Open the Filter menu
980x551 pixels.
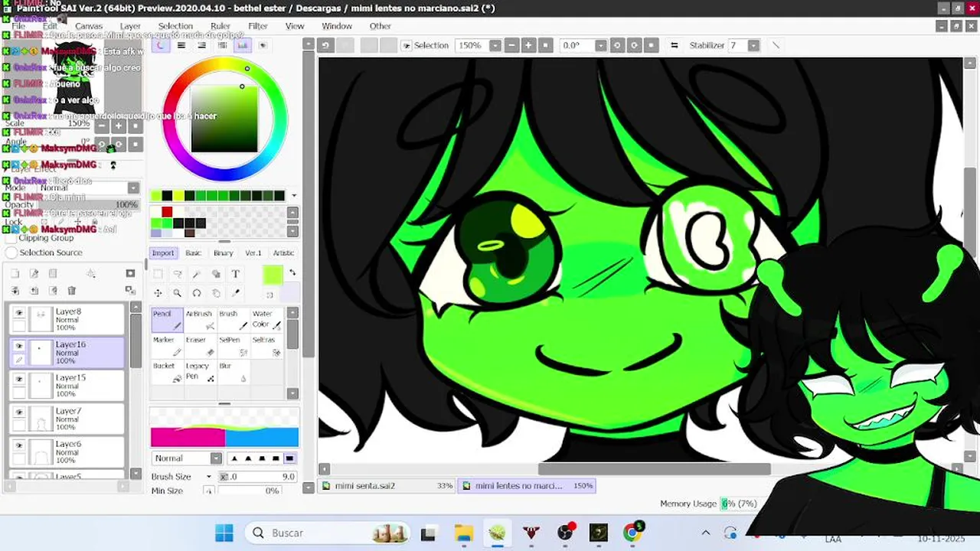pos(258,26)
